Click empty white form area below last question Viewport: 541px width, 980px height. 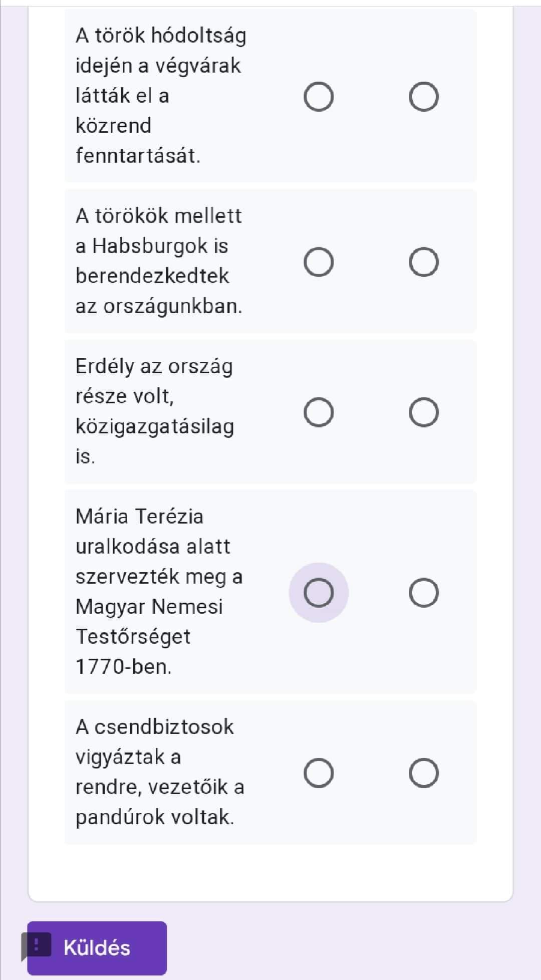click(270, 872)
